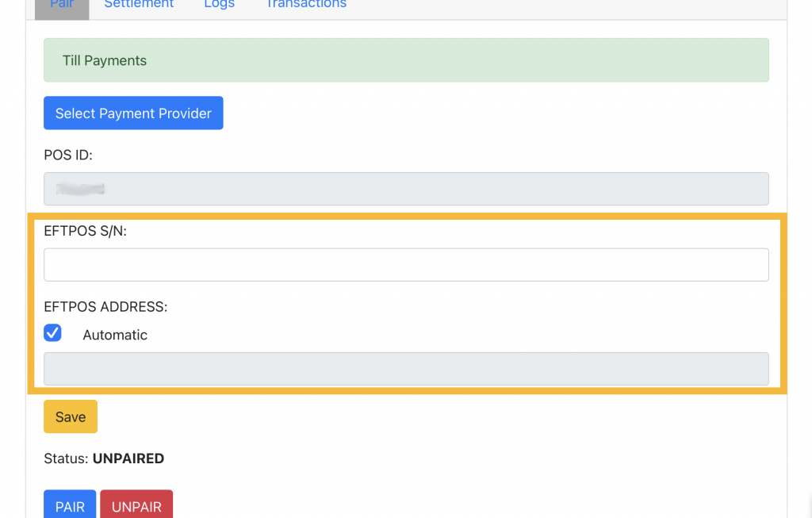Select the blurred POS ID value

(82, 189)
